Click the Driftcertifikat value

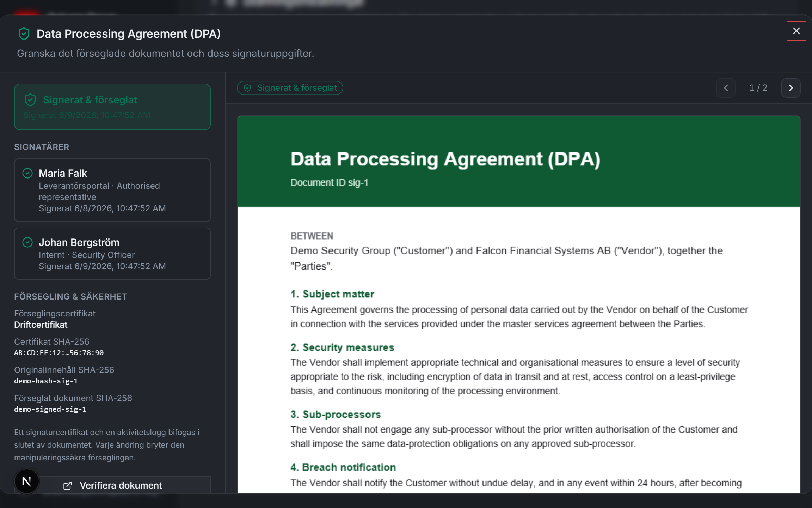coord(41,325)
